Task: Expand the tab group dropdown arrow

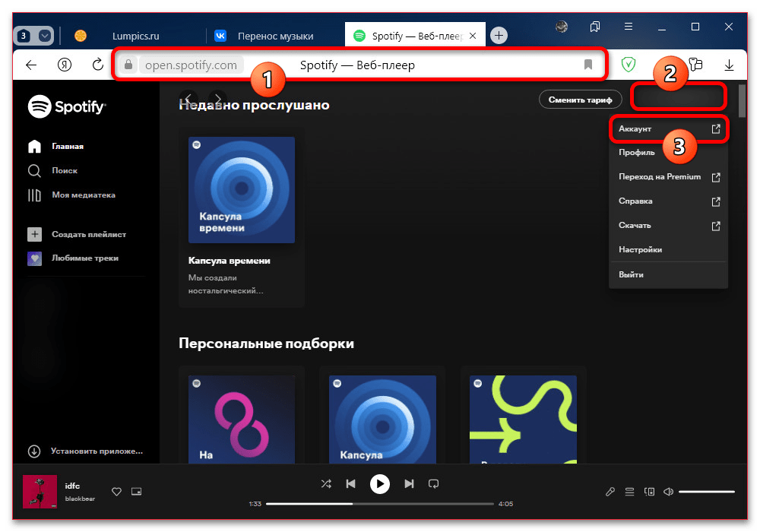Action: click(x=45, y=36)
